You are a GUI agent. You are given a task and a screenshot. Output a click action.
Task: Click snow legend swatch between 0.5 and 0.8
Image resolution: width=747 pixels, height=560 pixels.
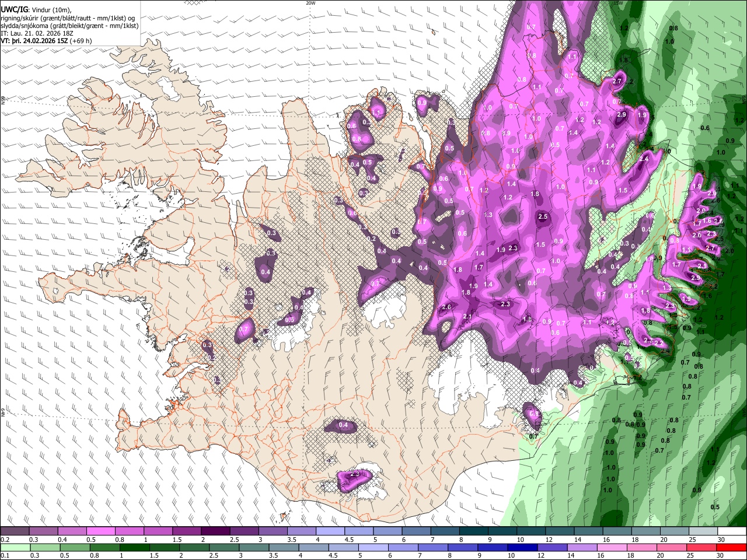point(100,531)
